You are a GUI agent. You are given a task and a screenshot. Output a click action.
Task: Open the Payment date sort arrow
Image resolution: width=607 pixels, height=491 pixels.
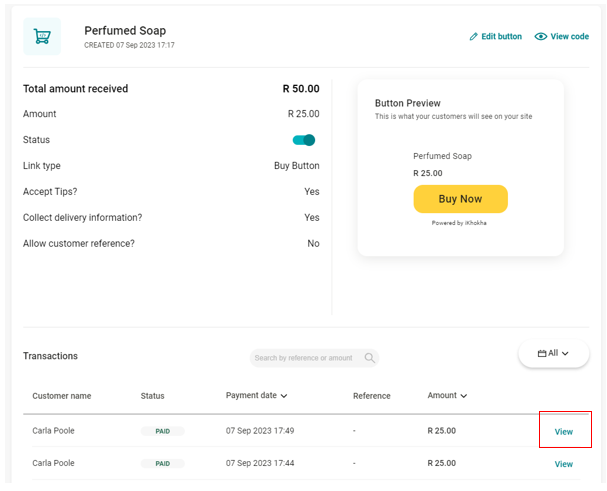click(x=284, y=396)
